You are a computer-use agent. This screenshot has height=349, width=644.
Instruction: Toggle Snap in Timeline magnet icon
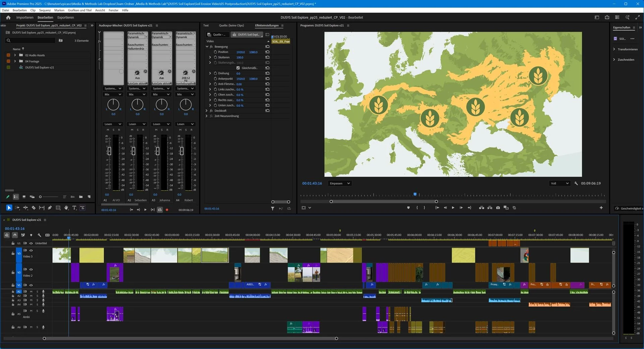pyautogui.click(x=15, y=235)
